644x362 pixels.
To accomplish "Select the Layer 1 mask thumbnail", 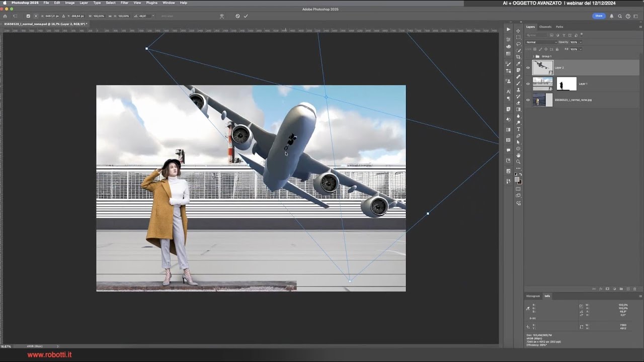I will 566,84.
